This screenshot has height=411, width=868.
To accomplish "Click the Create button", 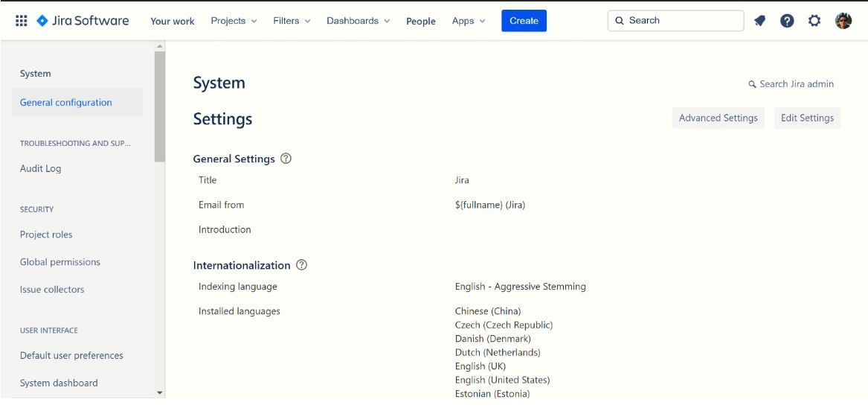I will click(x=524, y=21).
